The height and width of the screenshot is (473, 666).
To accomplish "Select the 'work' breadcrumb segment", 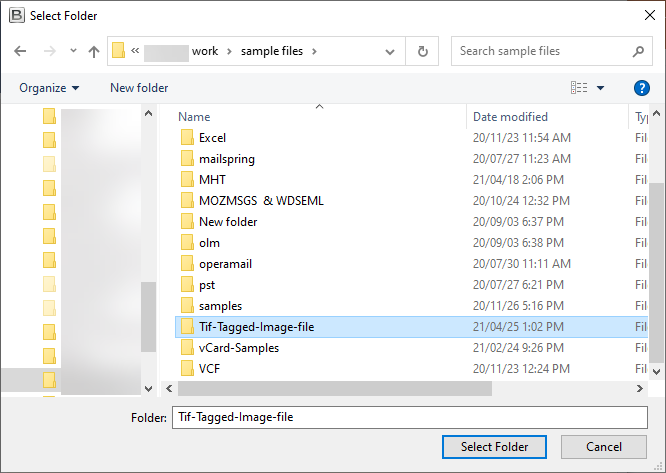I will click(205, 51).
